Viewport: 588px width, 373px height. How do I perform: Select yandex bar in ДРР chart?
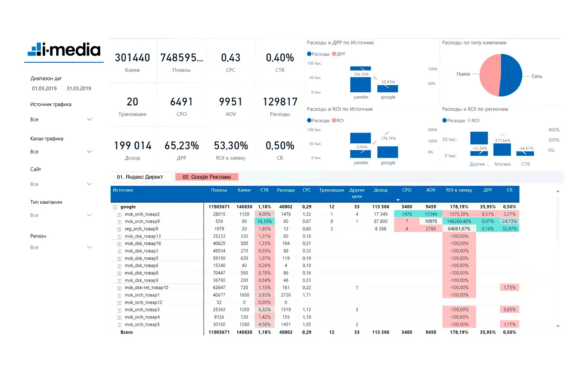coord(361,80)
